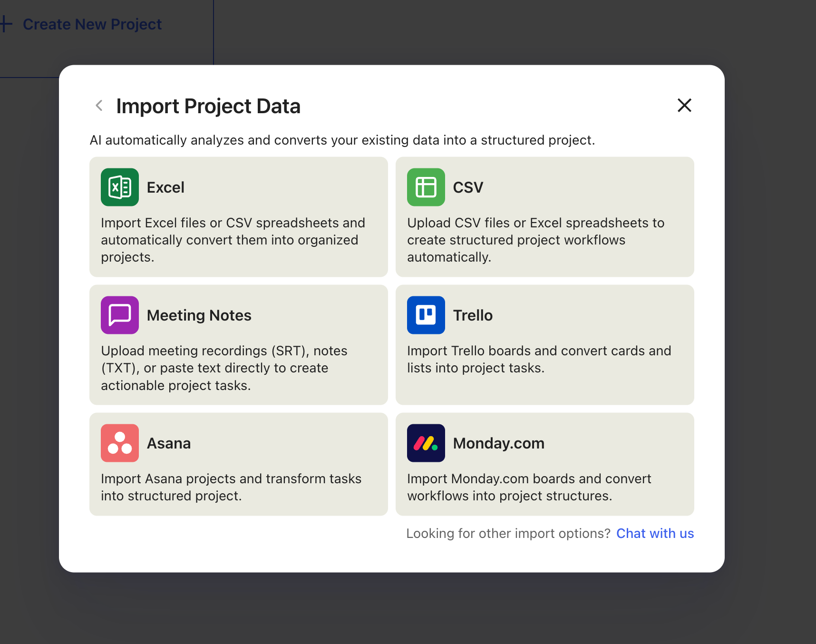Click the plus icon beside Create New Project

pos(6,24)
